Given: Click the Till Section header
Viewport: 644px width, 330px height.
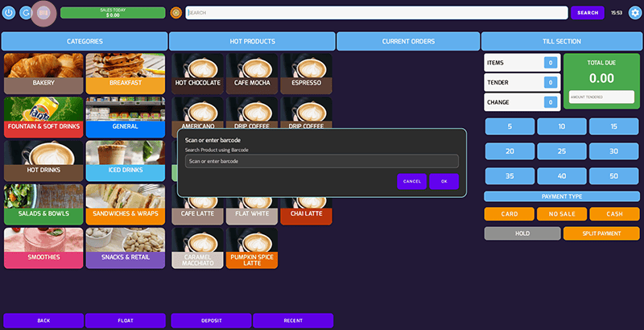Looking at the screenshot, I should (561, 42).
